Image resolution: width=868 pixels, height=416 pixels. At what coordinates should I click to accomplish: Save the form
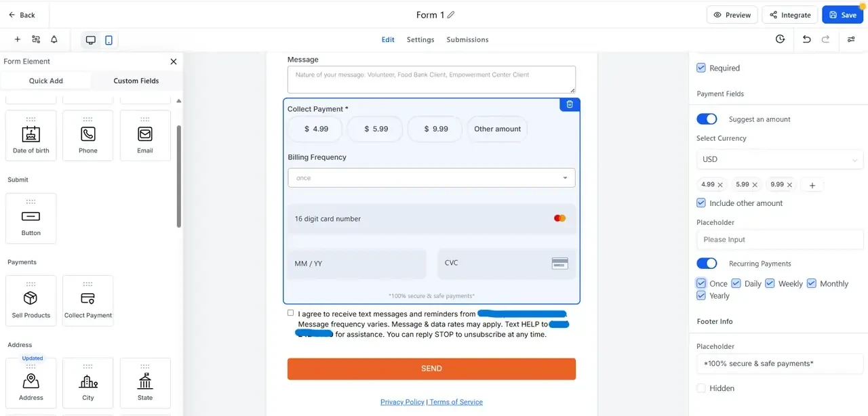click(x=842, y=14)
